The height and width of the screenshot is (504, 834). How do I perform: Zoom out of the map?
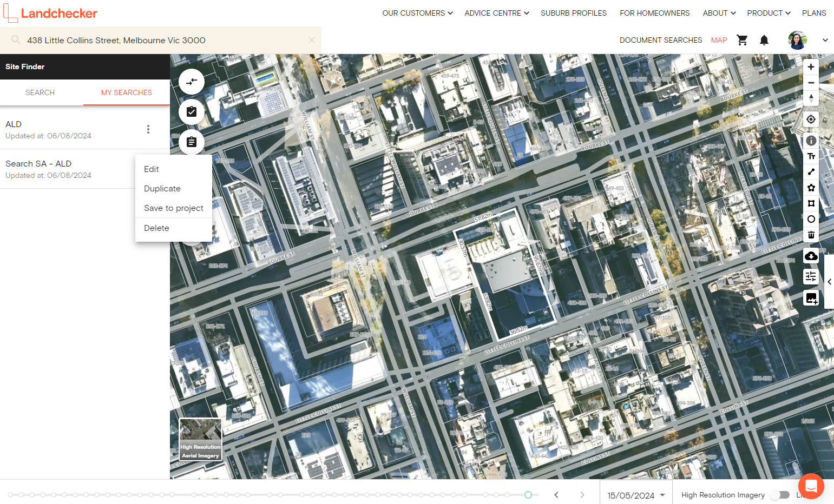[x=811, y=83]
